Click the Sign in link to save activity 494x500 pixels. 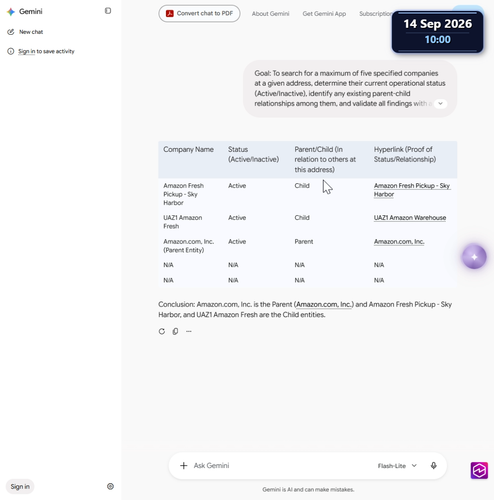point(27,51)
